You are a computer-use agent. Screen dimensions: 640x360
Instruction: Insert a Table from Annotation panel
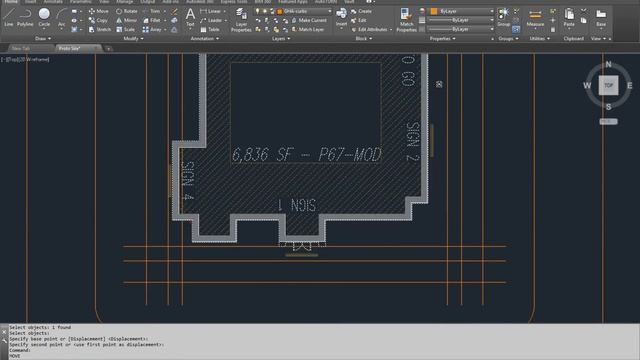tap(210, 29)
